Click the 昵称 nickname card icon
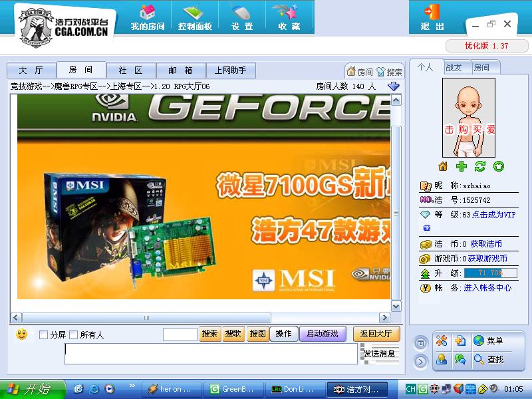Screen dimensions: 532x399 (426, 186)
